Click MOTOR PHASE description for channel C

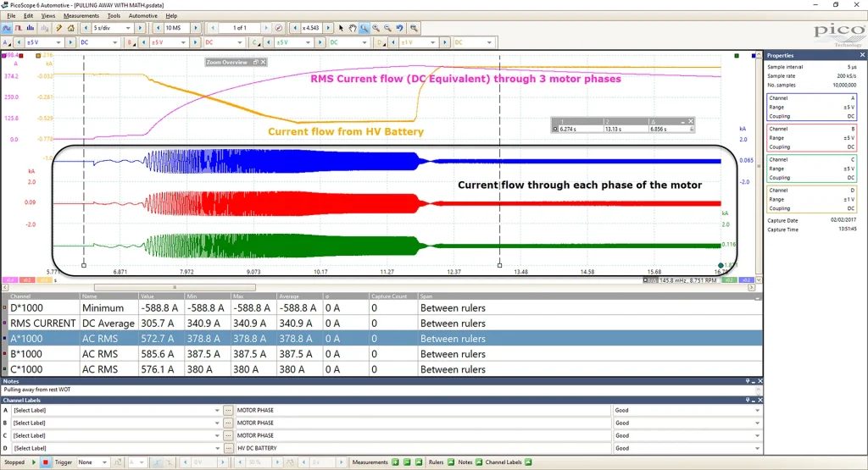pyautogui.click(x=255, y=436)
